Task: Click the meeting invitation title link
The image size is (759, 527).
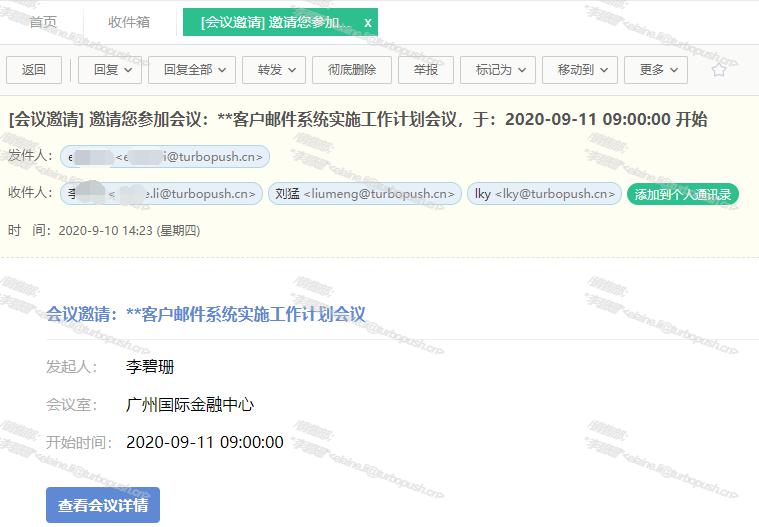Action: [x=206, y=314]
